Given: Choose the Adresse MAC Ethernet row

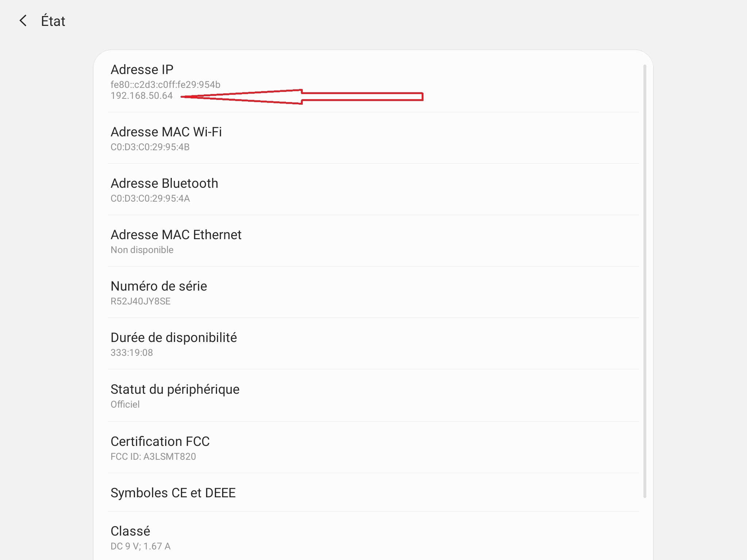Looking at the screenshot, I should click(176, 235).
